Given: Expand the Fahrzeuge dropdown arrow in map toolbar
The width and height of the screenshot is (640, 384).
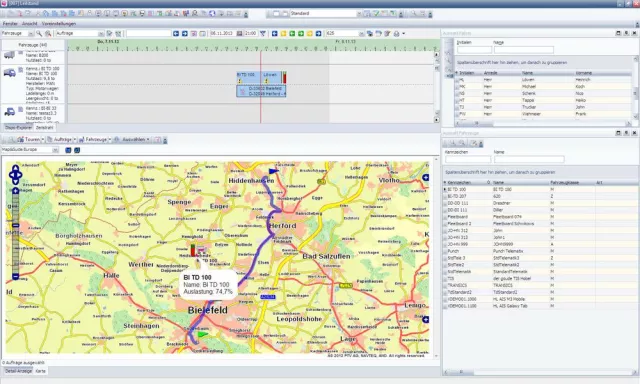Looking at the screenshot, I should coord(110,140).
